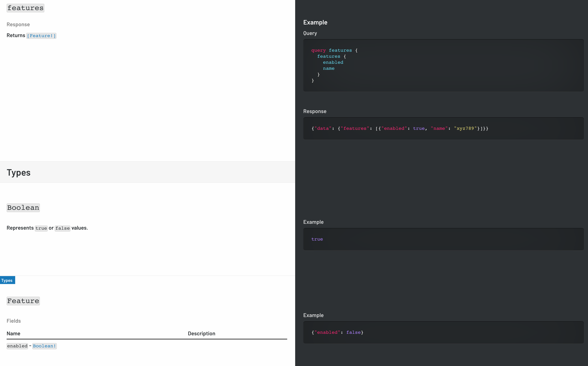588x366 pixels.
Task: Select the true value in the Example panel
Action: click(317, 239)
